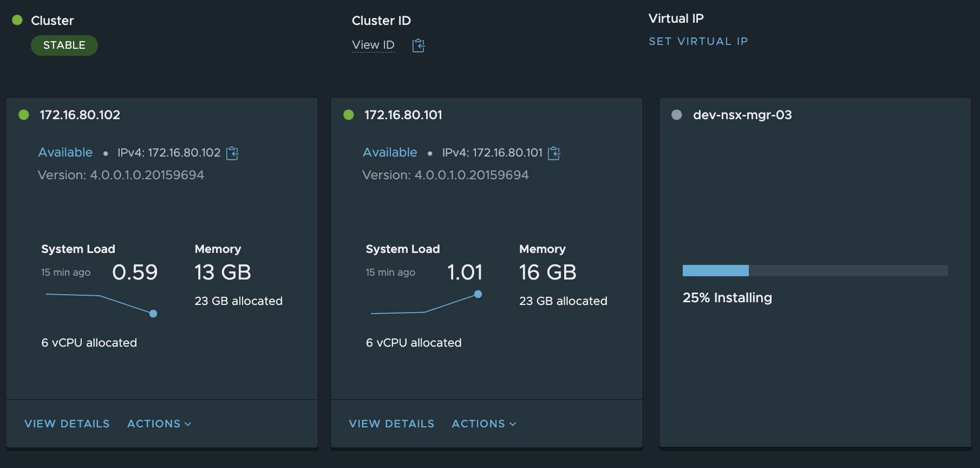Screen dimensions: 980x468
Task: Click the STABLE cluster status badge
Action: pos(64,45)
